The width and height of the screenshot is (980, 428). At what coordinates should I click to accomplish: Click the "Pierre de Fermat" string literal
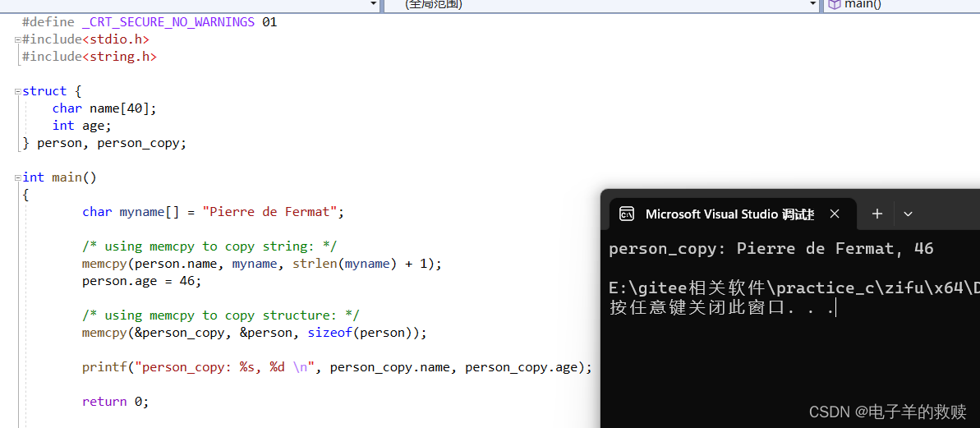[x=270, y=212]
